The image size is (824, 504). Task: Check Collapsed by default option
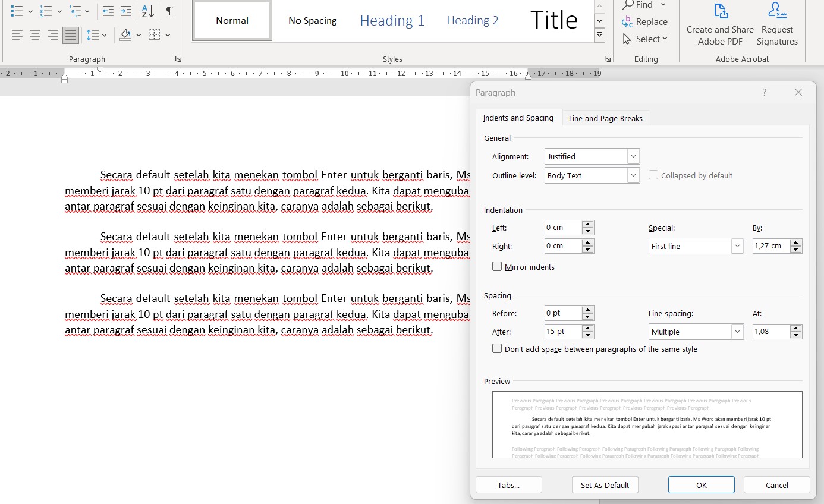[x=653, y=175]
